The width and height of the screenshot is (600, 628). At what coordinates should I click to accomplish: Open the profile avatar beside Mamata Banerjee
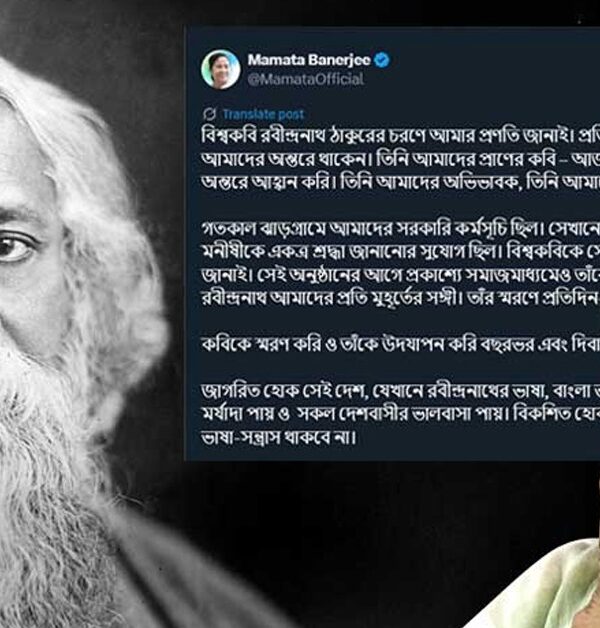click(x=221, y=69)
